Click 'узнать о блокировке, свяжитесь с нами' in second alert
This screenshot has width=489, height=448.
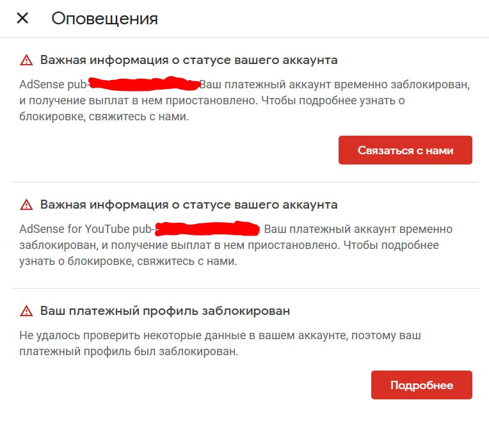click(x=128, y=262)
